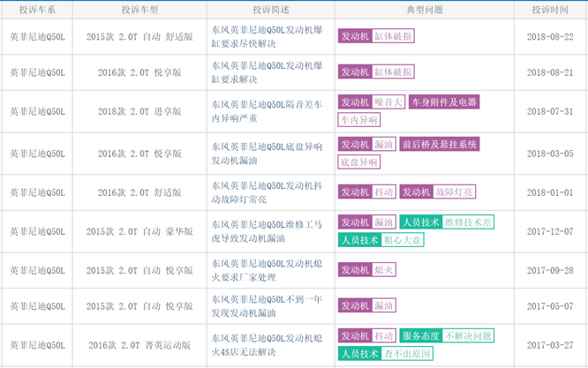Click 漏油 tag in 2017-12-07 row
588x368 pixels.
coord(384,222)
